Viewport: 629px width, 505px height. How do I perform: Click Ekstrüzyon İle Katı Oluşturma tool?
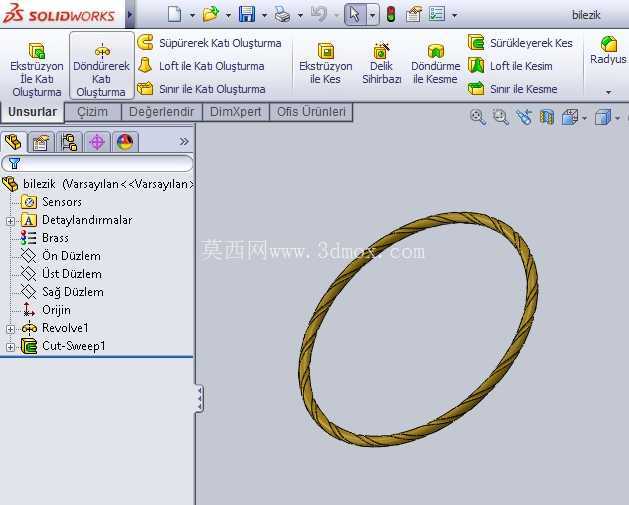pyautogui.click(x=37, y=69)
